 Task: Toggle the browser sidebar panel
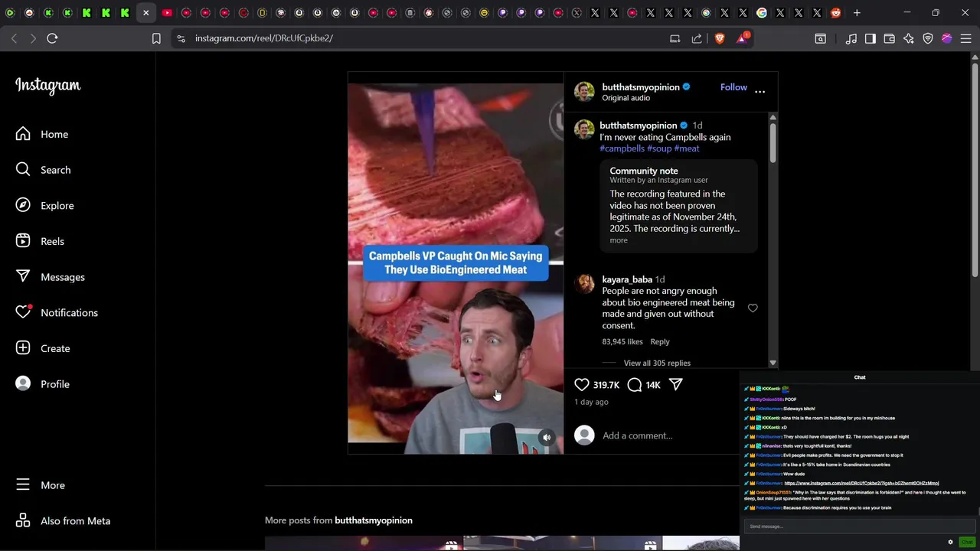click(x=871, y=38)
